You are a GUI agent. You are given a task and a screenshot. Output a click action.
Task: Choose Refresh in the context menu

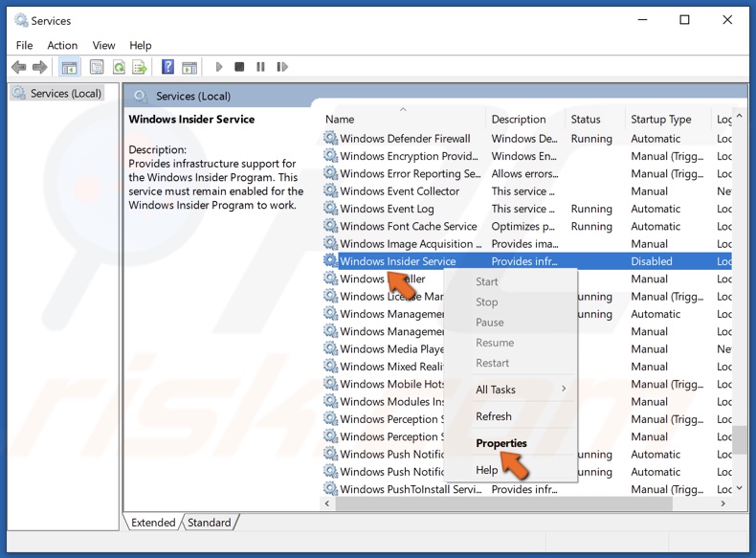[x=494, y=416]
